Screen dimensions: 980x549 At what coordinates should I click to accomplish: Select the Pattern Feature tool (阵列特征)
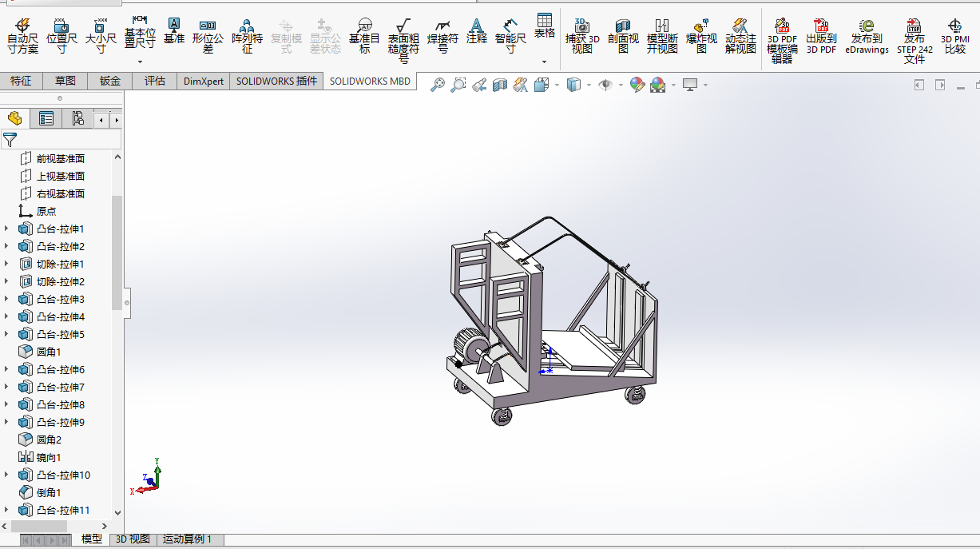[x=247, y=36]
